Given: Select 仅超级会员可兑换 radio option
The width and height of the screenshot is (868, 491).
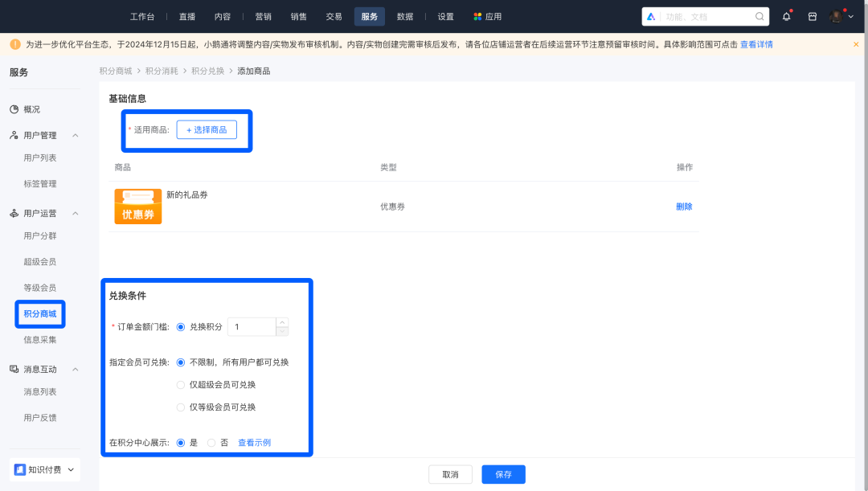Looking at the screenshot, I should pyautogui.click(x=181, y=385).
